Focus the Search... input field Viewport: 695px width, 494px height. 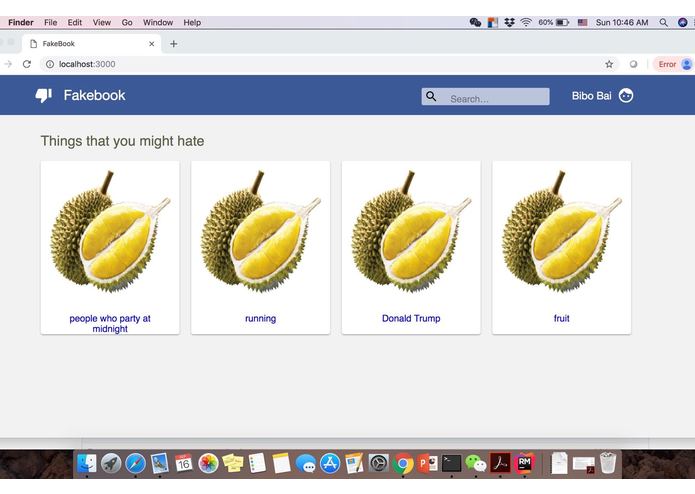485,97
